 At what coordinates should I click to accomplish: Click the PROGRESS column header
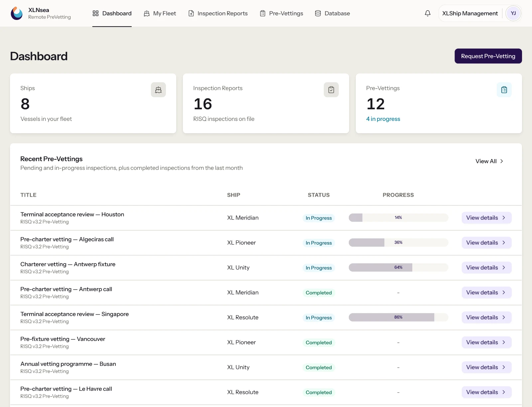click(398, 195)
